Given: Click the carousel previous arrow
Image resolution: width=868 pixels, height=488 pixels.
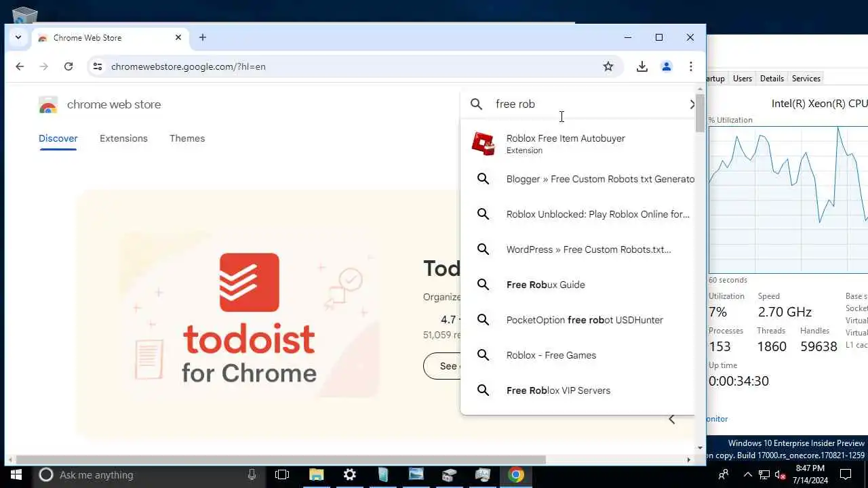Looking at the screenshot, I should click(x=672, y=420).
